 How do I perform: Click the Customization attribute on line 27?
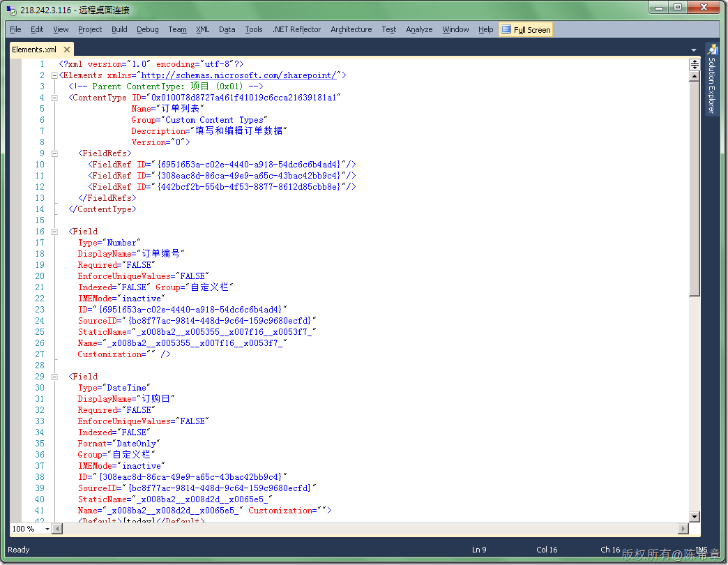pyautogui.click(x=116, y=354)
